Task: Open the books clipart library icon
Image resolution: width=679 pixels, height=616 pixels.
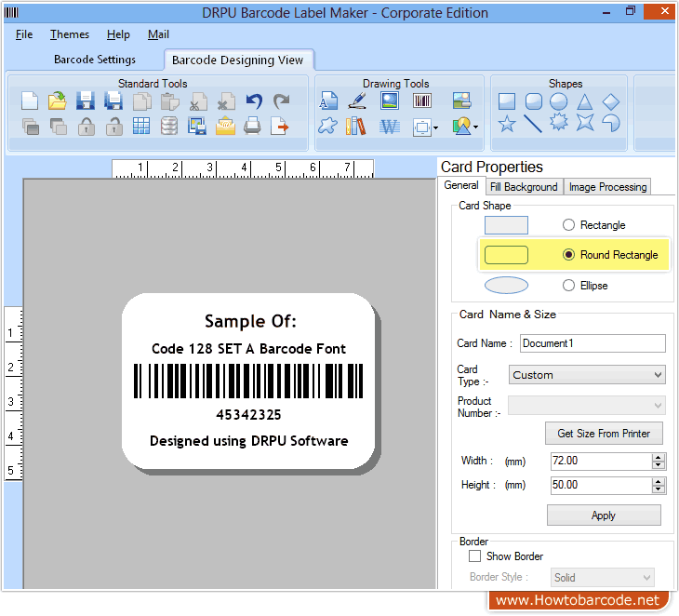Action: [x=356, y=127]
